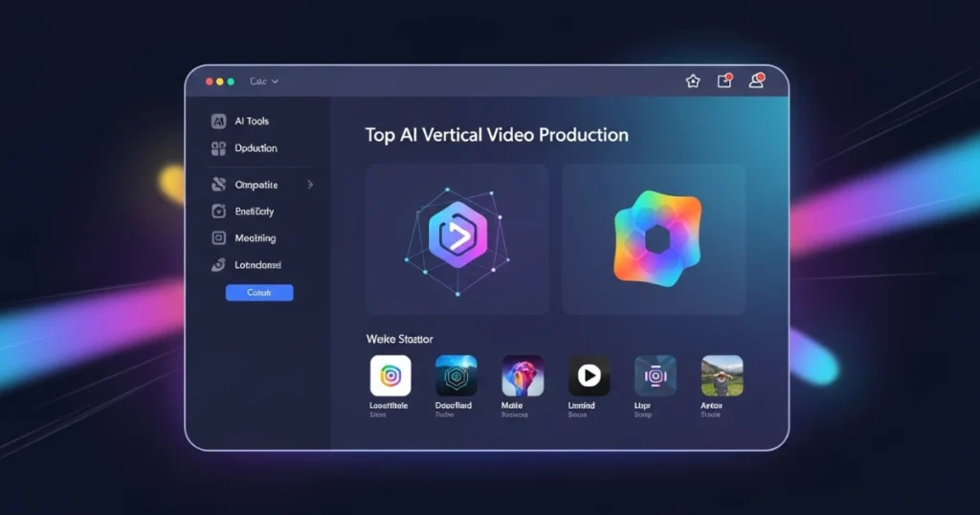Click the green maximize window dot
Viewport: 980px width, 515px height.
coord(231,82)
